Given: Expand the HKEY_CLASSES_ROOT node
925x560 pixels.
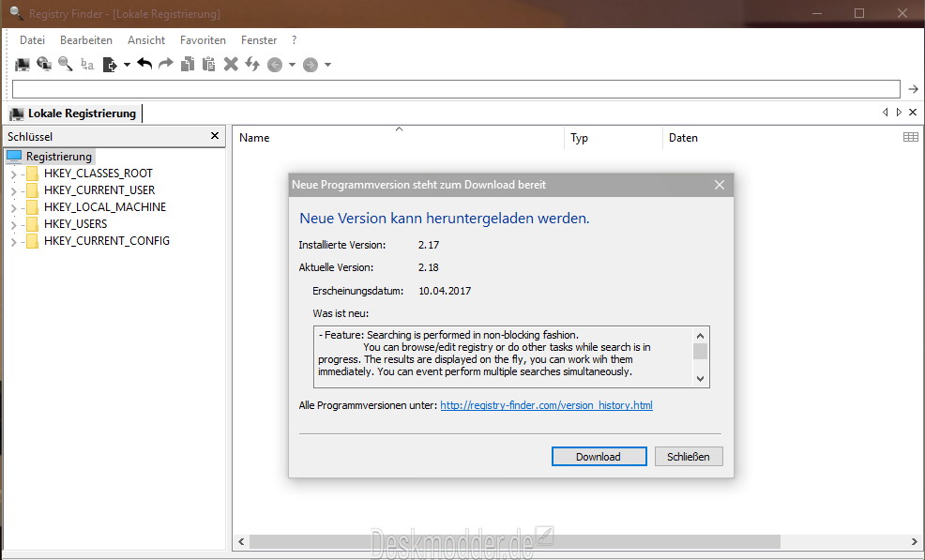Looking at the screenshot, I should coord(13,174).
